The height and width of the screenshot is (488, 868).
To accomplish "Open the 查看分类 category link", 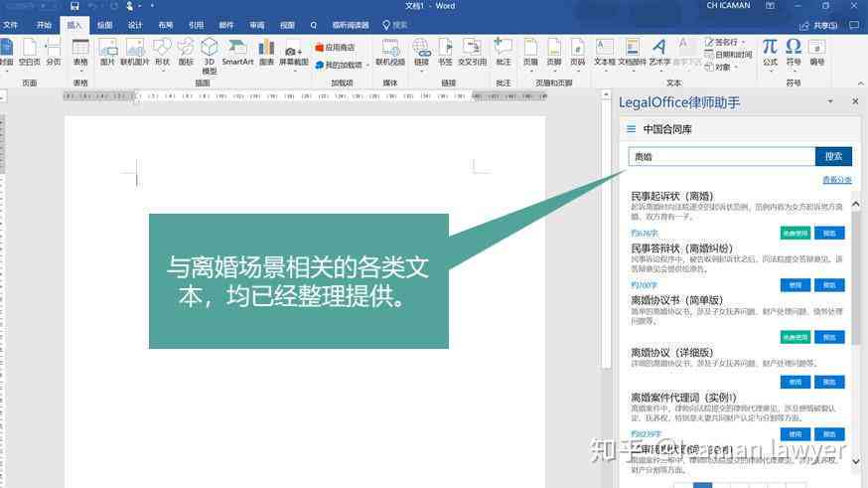I will point(836,180).
